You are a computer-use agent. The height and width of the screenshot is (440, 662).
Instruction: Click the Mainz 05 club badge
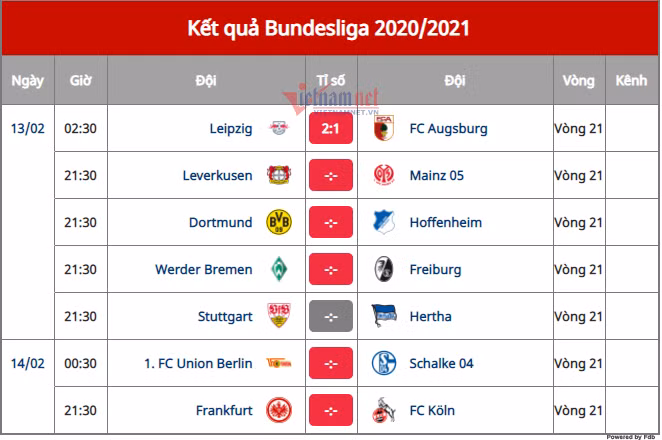(x=382, y=176)
